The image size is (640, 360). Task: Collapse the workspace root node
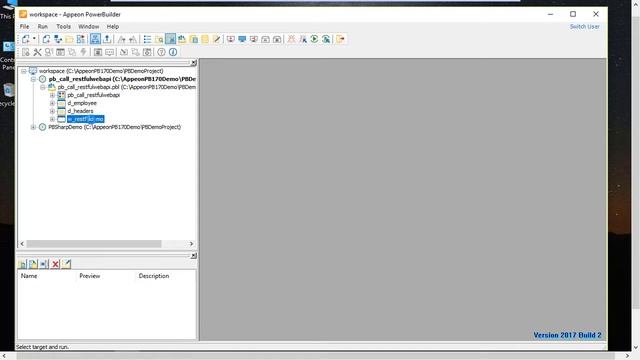(x=24, y=71)
